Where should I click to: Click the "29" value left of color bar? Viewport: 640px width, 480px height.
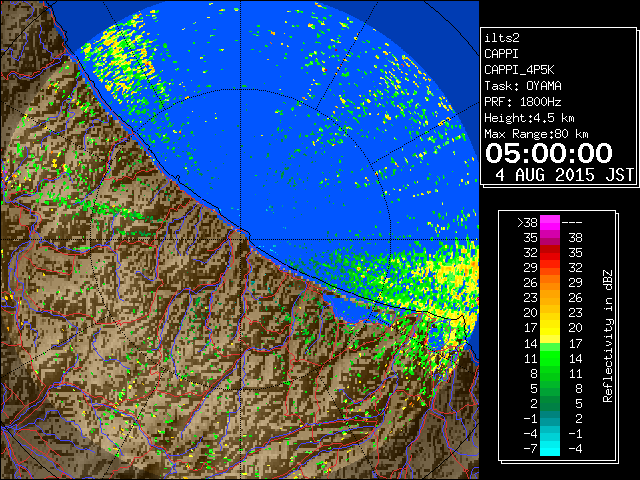click(530, 268)
